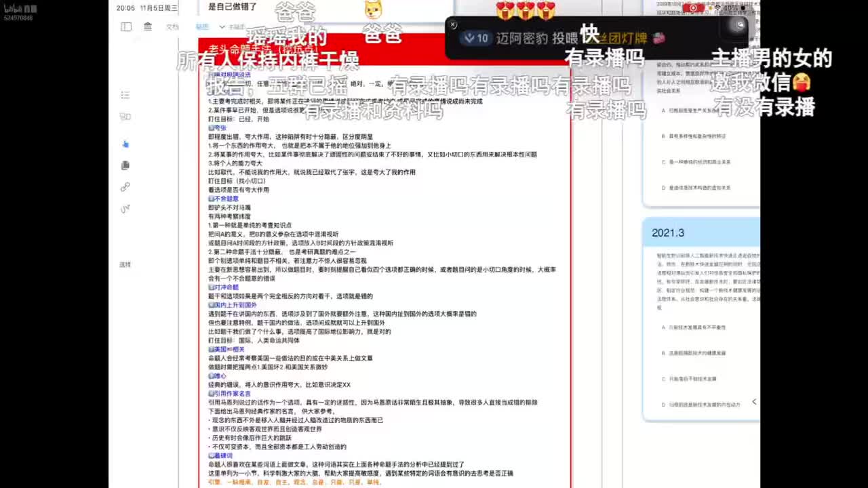Click the 国内上升到国外 section heading
This screenshot has height=488, width=868.
point(232,305)
